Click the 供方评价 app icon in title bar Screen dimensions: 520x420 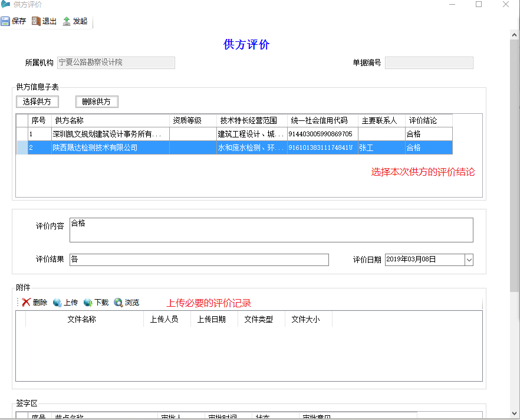tap(6, 5)
